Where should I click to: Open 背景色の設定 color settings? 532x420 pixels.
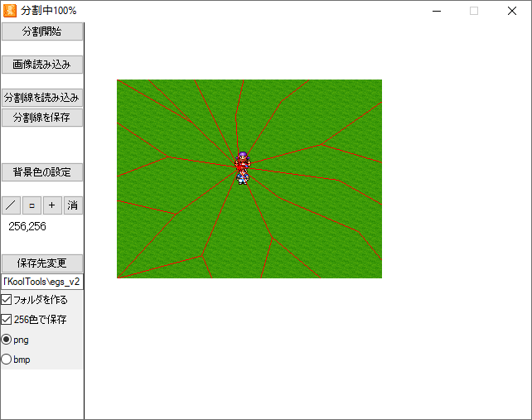point(42,172)
